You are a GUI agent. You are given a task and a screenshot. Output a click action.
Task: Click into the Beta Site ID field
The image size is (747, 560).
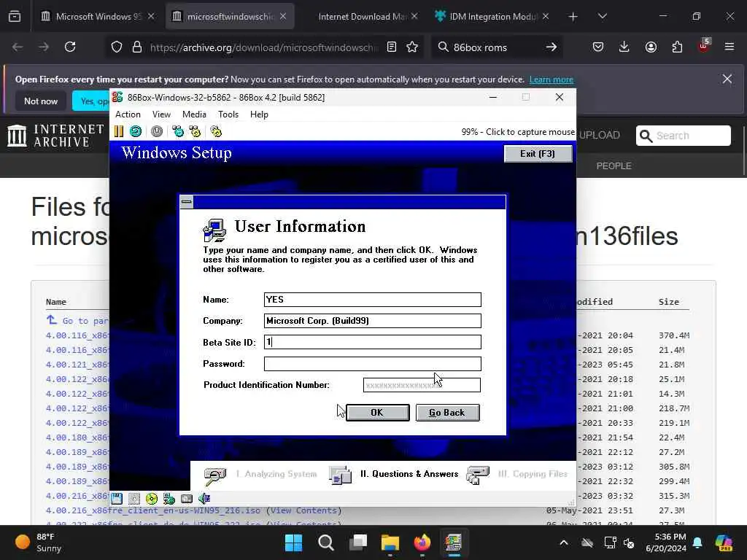pyautogui.click(x=373, y=342)
